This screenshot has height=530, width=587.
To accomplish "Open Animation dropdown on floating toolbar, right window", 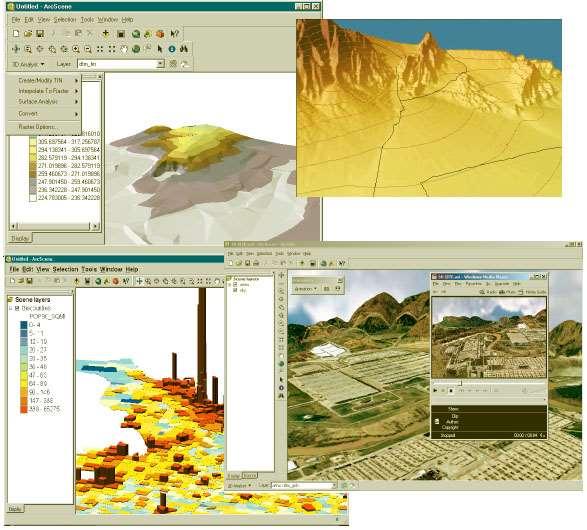I will [306, 289].
